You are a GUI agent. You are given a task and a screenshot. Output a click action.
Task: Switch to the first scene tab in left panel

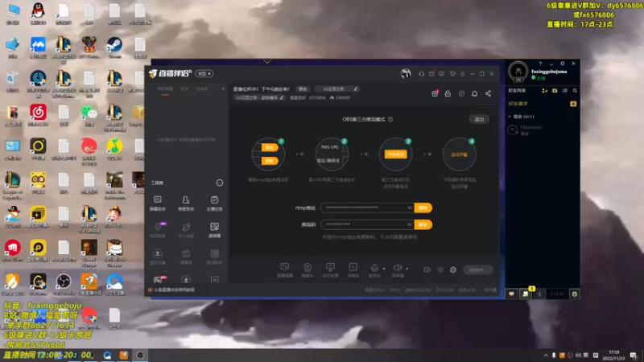point(165,89)
